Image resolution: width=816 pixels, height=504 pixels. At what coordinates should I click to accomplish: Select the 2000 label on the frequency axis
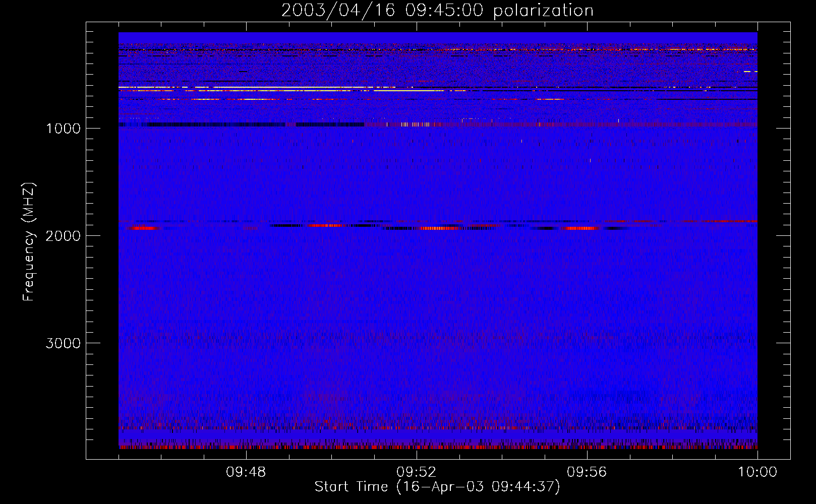tap(63, 236)
